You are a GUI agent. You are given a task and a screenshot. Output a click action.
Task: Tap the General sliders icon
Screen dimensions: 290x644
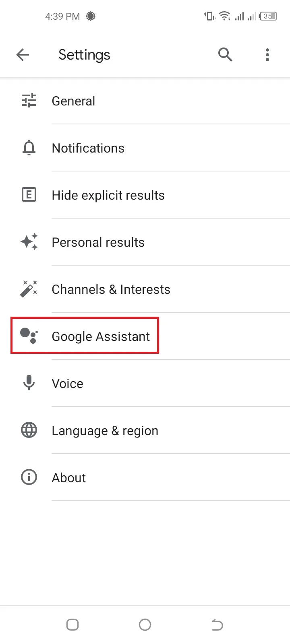[29, 101]
